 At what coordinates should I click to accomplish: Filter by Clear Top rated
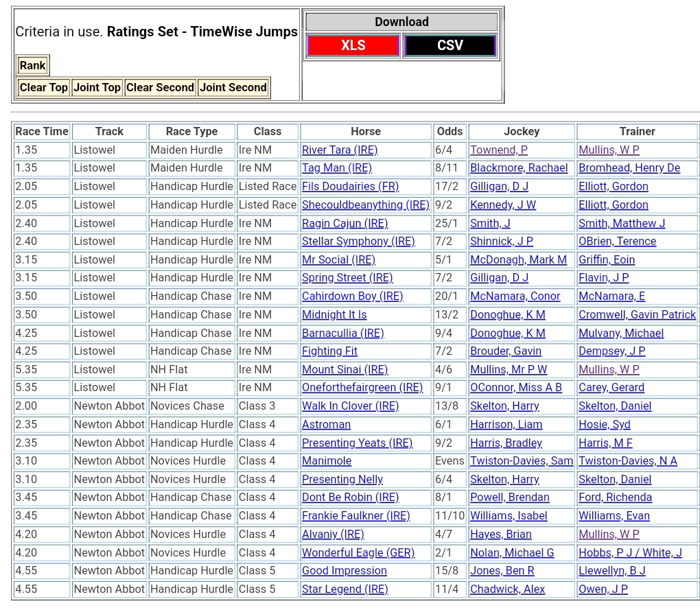point(43,87)
